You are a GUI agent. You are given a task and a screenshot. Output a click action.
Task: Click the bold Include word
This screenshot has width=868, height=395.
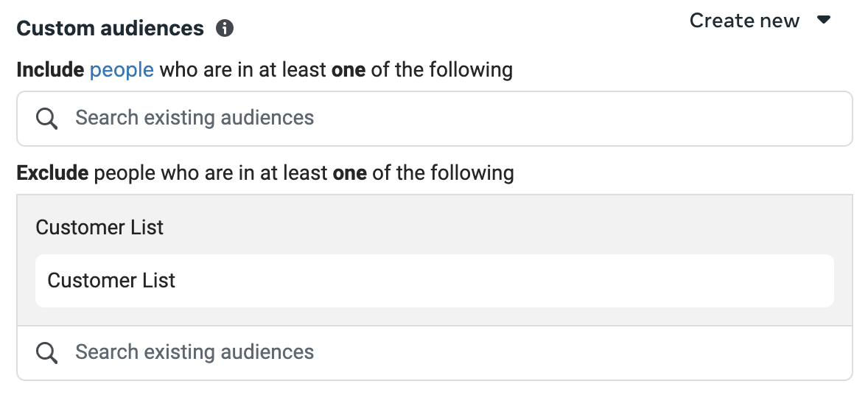[x=50, y=70]
